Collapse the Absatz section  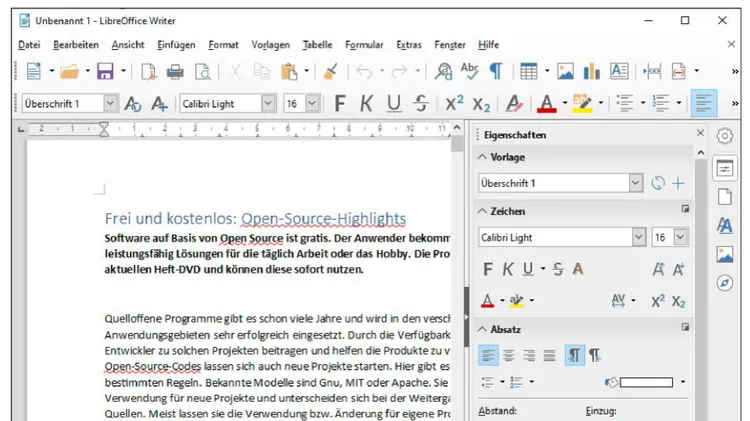[x=482, y=329]
